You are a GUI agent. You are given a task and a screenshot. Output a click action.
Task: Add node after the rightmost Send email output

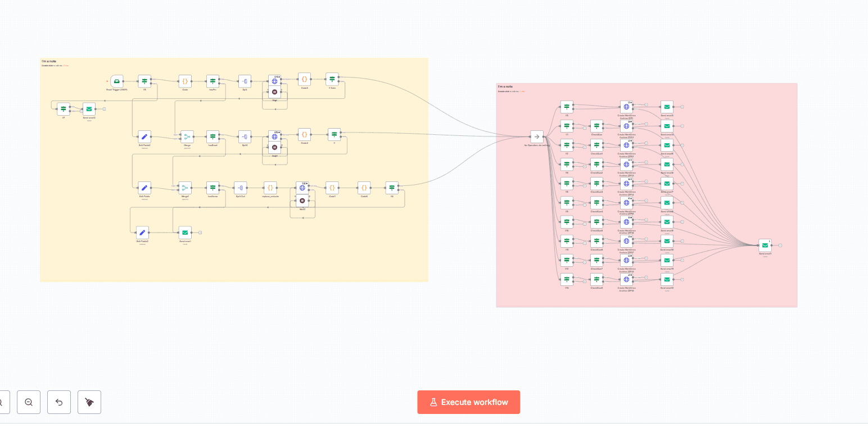[780, 245]
